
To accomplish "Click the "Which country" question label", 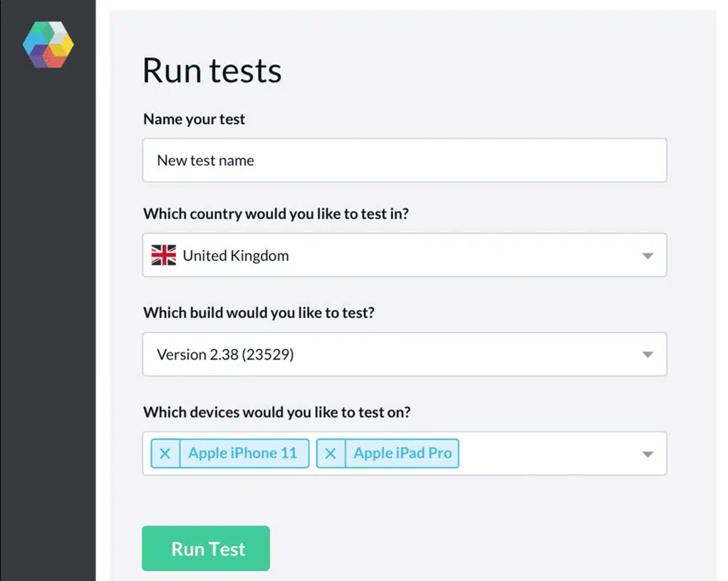I will coord(276,214).
